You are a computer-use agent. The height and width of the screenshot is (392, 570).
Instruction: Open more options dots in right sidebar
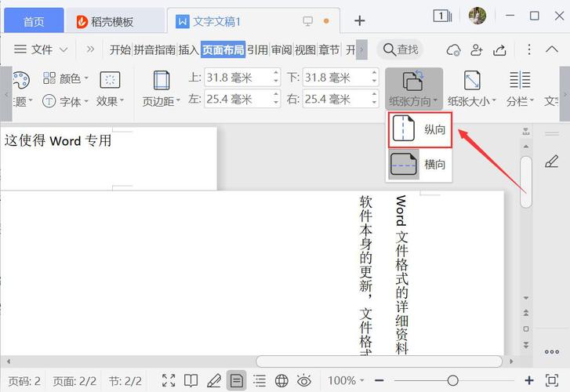[x=552, y=352]
